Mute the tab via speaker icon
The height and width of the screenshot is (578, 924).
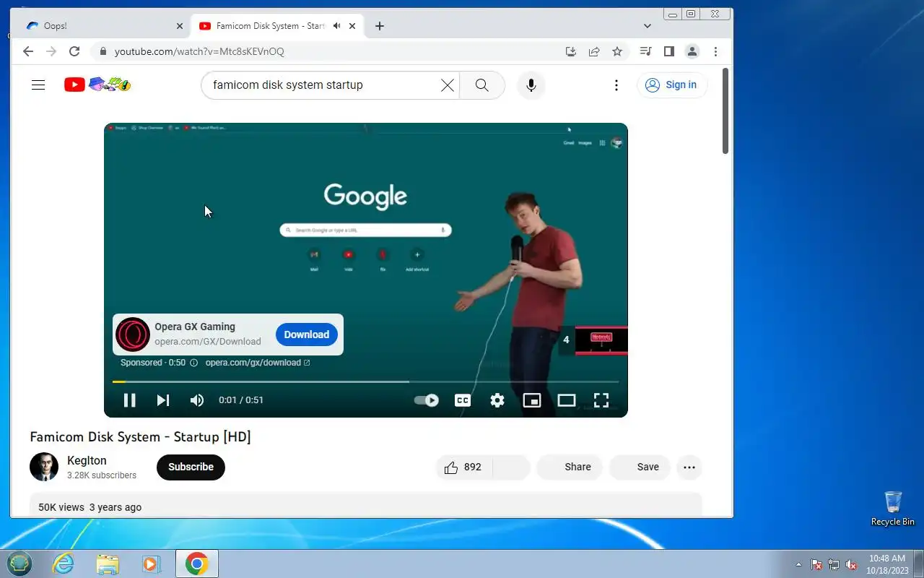pyautogui.click(x=336, y=26)
